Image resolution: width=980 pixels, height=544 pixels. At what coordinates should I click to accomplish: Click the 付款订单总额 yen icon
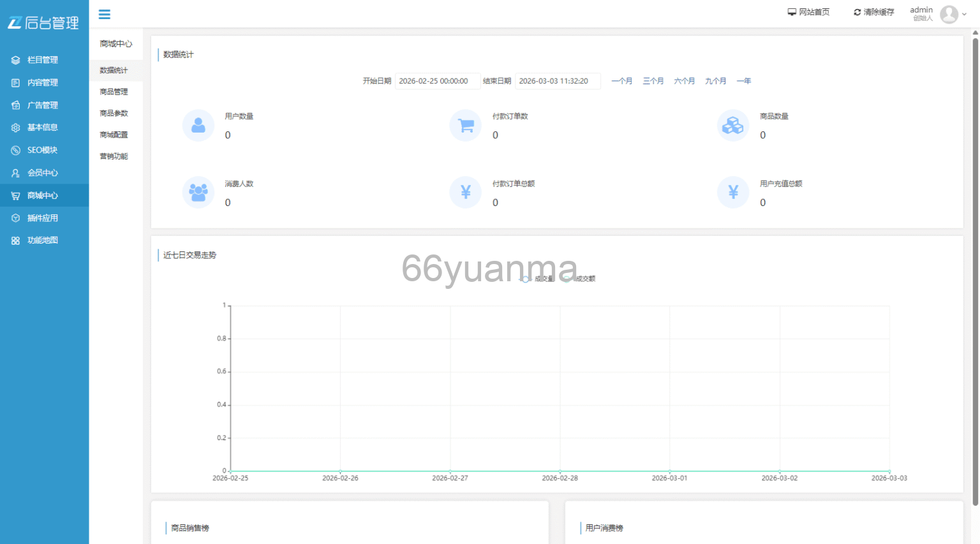coord(466,192)
